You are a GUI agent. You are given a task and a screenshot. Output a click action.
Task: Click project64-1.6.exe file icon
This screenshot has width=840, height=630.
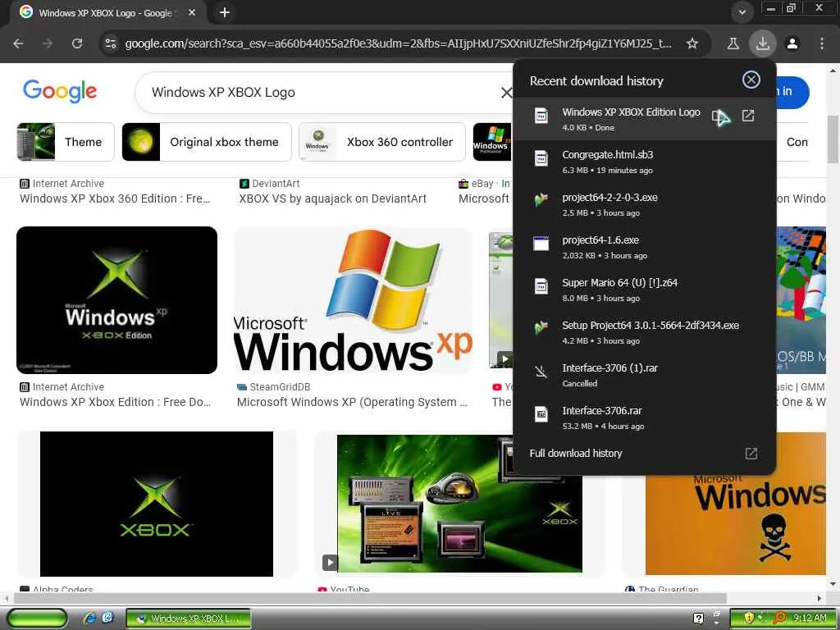(x=541, y=243)
